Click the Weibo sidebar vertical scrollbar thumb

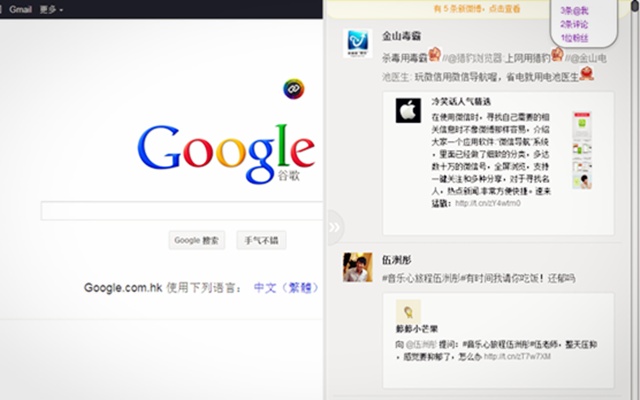[635, 6]
